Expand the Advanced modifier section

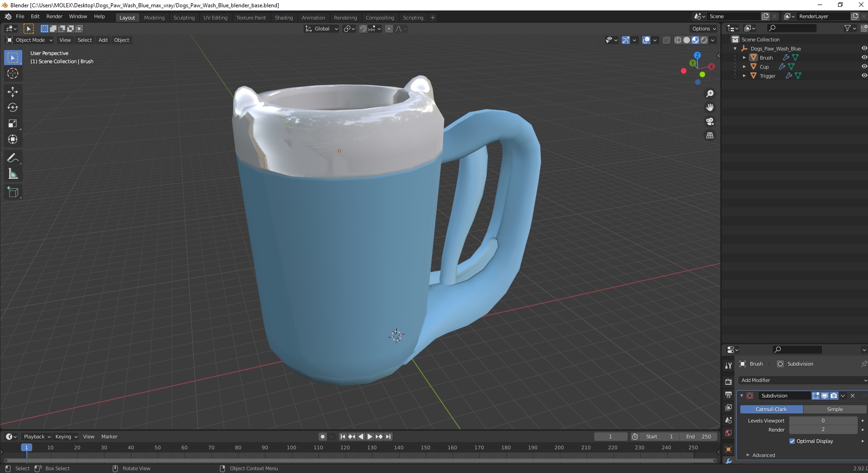pos(763,455)
